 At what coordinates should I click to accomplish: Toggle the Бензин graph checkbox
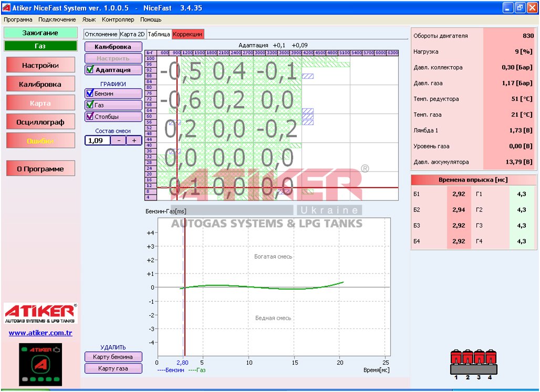pos(90,93)
